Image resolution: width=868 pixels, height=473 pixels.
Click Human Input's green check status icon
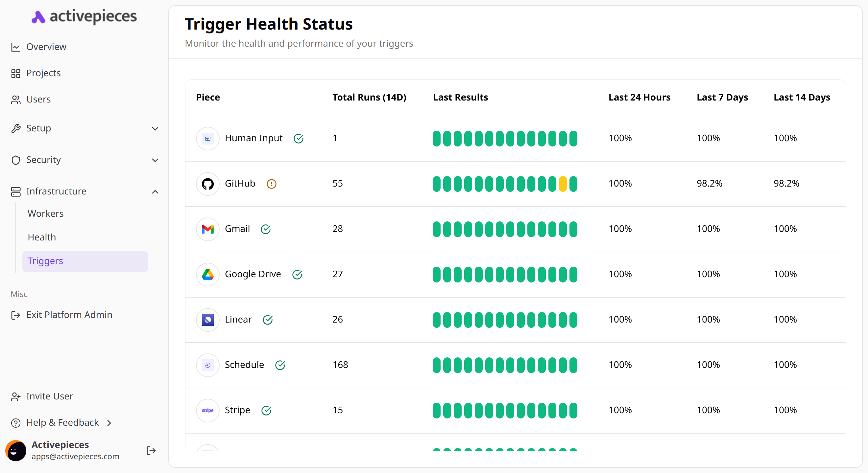coord(299,138)
